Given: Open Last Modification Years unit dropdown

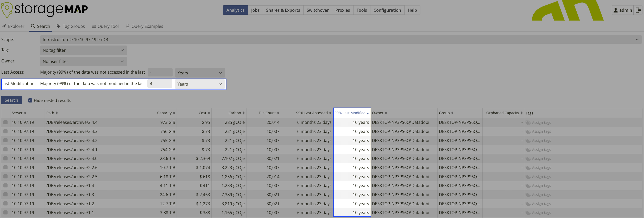Looking at the screenshot, I should click(x=199, y=84).
